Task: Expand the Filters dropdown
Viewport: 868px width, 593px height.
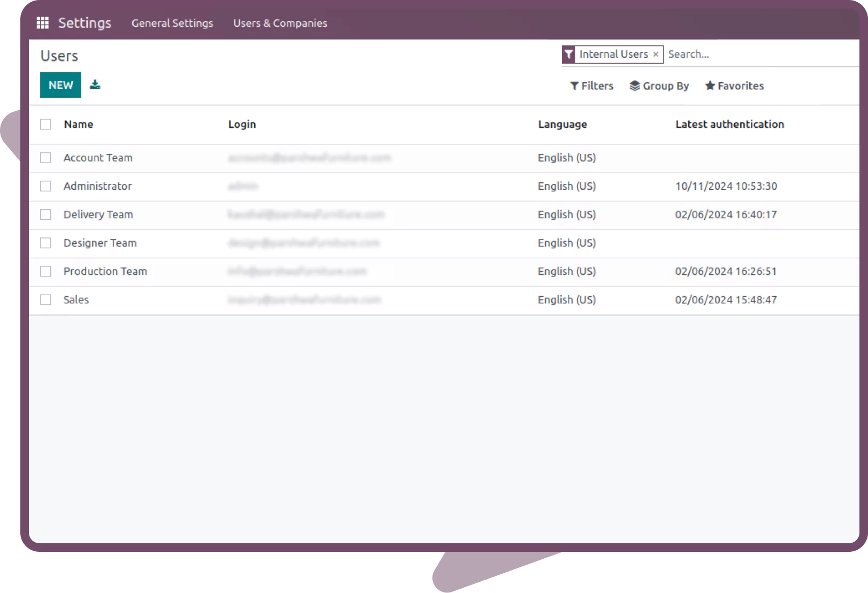Action: [x=591, y=86]
